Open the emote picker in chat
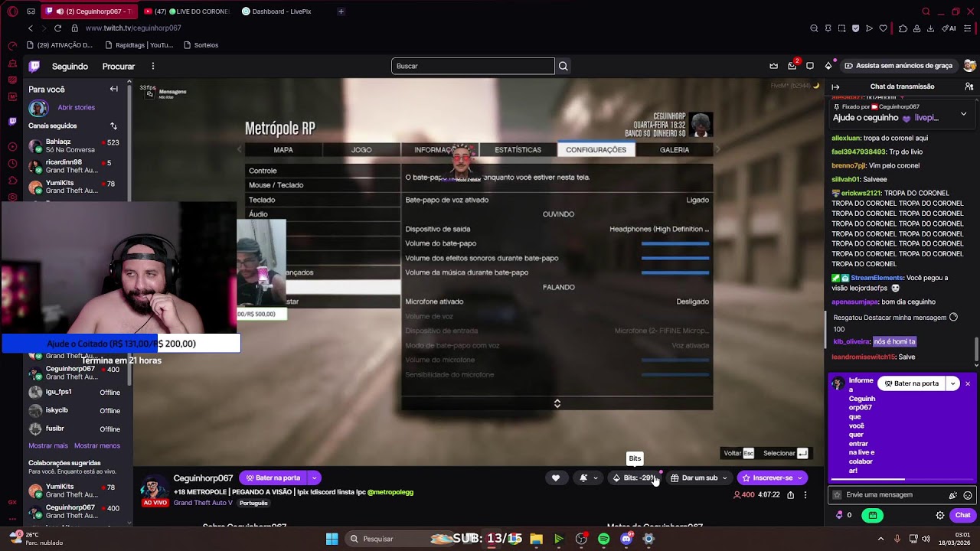This screenshot has height=551, width=980. (x=968, y=495)
